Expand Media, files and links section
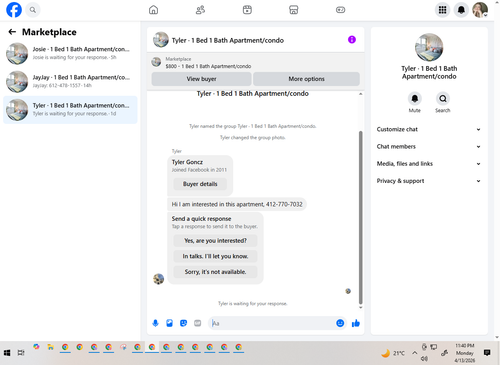 [429, 164]
